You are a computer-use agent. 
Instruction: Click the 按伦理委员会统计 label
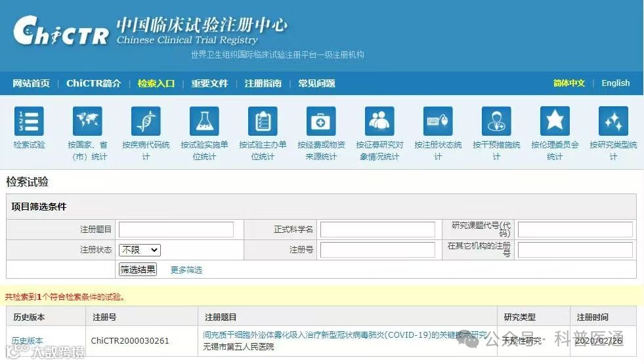pyautogui.click(x=555, y=151)
